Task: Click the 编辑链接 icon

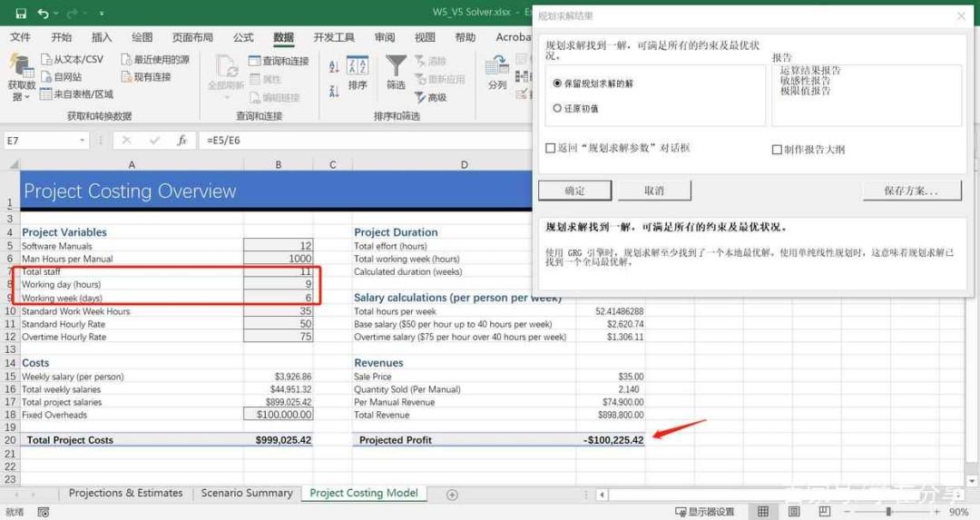Action: coord(254,97)
